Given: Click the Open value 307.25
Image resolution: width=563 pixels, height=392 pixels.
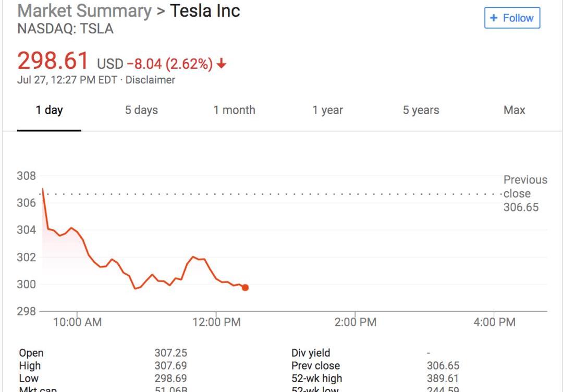Looking at the screenshot, I should coord(170,353).
